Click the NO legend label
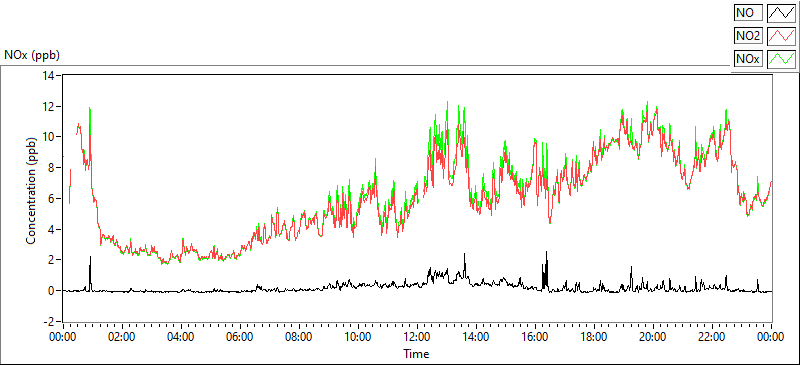The width and height of the screenshot is (800, 365). pyautogui.click(x=748, y=12)
